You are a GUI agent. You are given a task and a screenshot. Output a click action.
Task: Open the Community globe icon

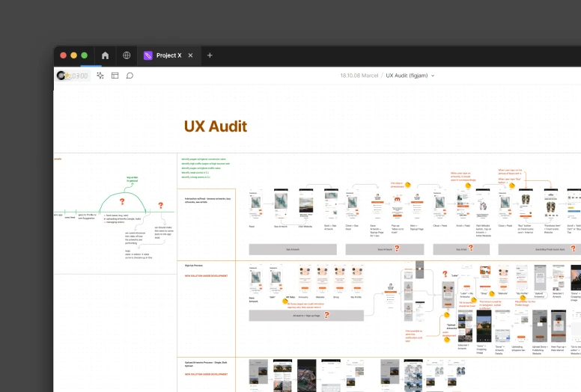[127, 55]
